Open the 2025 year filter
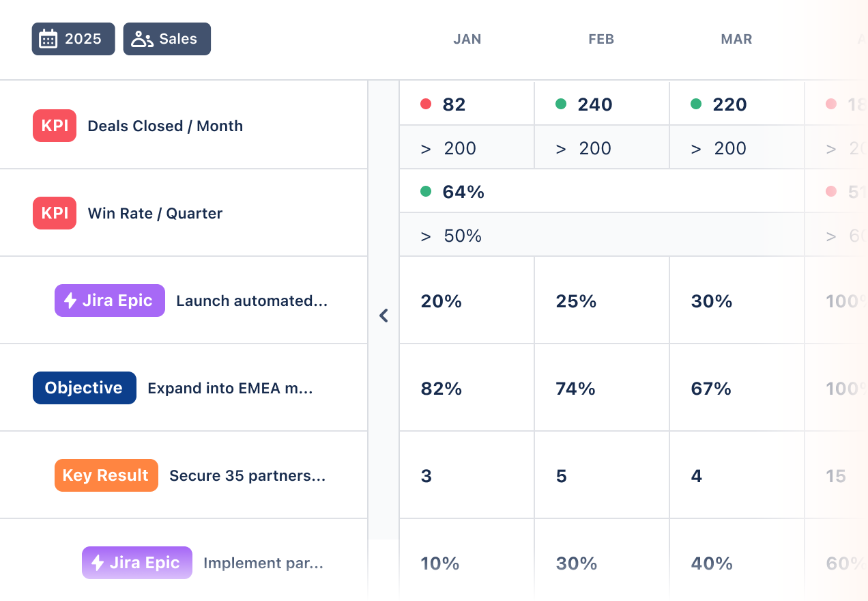Image resolution: width=868 pixels, height=601 pixels. (73, 39)
